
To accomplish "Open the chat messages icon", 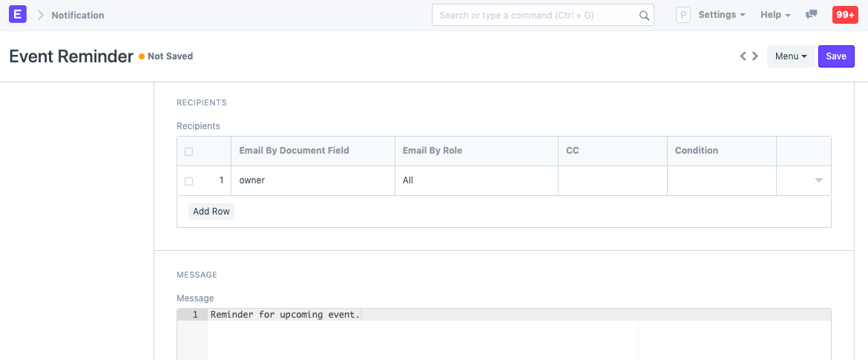I will [x=812, y=15].
